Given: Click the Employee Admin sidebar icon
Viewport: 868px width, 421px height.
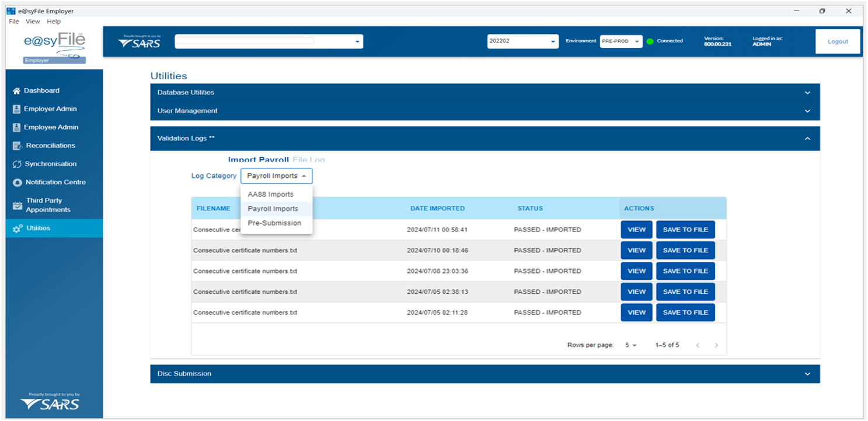Looking at the screenshot, I should tap(16, 128).
